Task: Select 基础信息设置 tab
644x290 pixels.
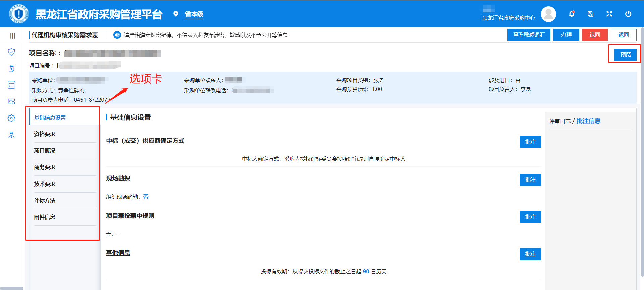Action: (x=64, y=118)
